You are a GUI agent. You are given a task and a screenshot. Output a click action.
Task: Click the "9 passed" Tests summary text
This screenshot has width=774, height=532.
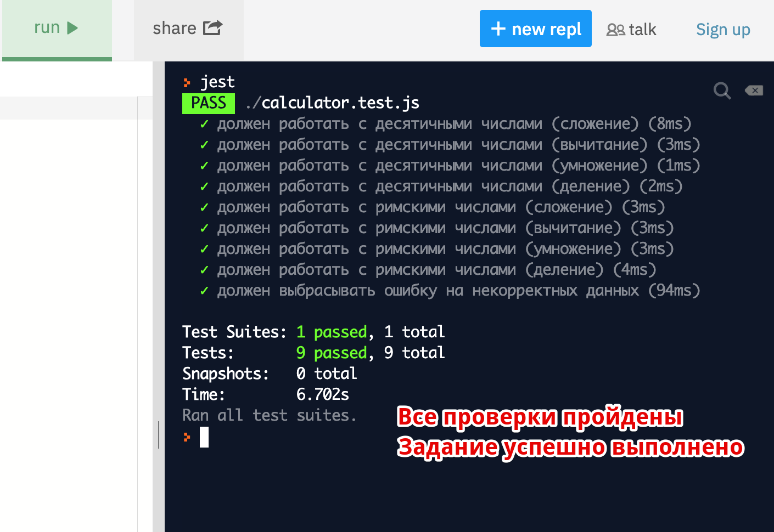click(332, 353)
